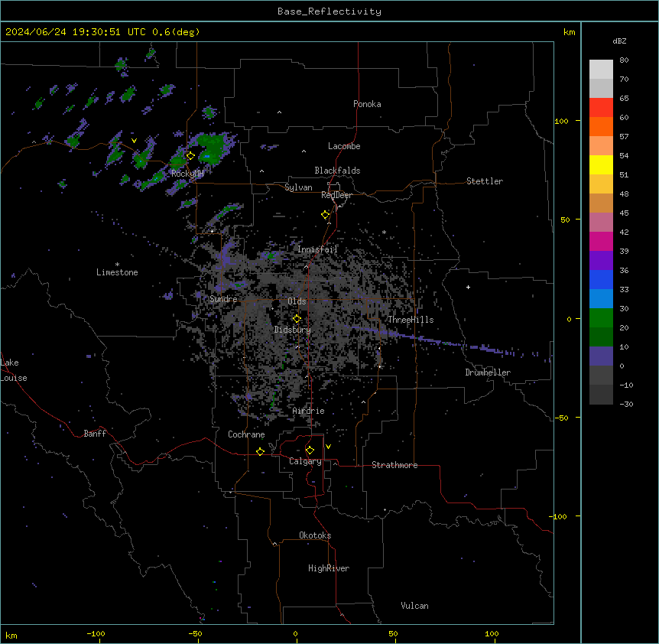Screen dimensions: 659x644
Task: Click the RockyMH label
Action: 187,174
